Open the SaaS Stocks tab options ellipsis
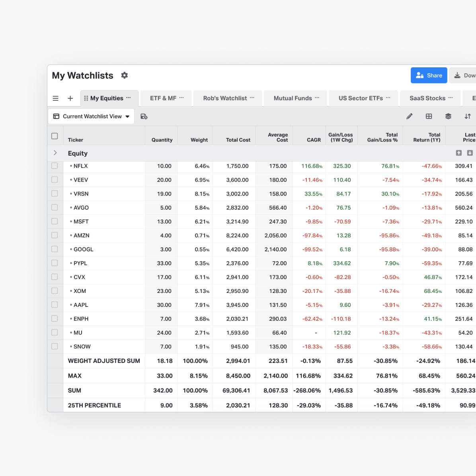476x476 pixels. pos(451,98)
